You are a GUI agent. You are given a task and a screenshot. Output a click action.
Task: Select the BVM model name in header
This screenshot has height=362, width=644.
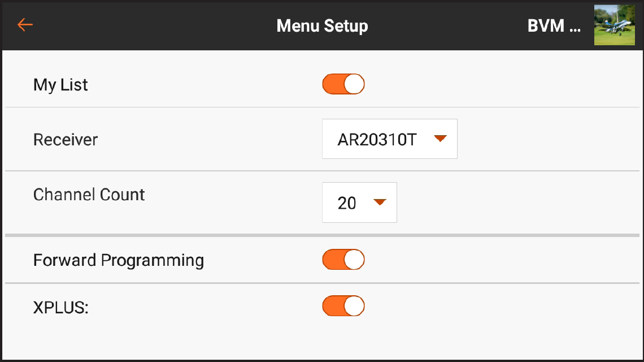click(554, 25)
